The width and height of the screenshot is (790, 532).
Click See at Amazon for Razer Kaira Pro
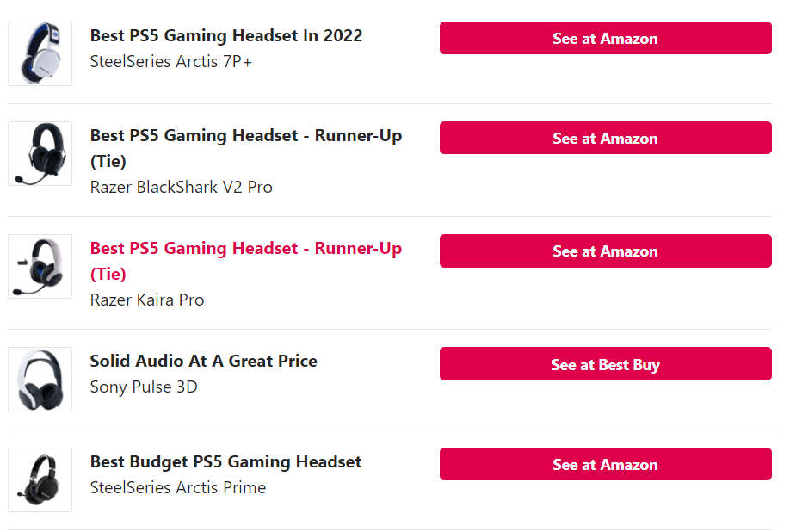605,251
